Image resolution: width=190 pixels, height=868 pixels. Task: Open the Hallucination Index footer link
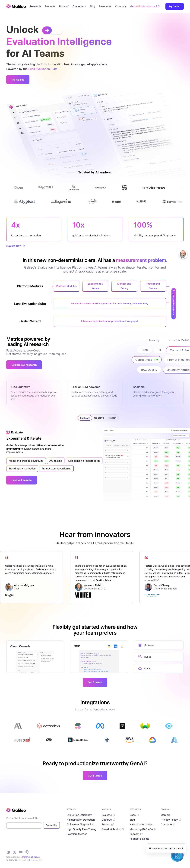(141, 825)
